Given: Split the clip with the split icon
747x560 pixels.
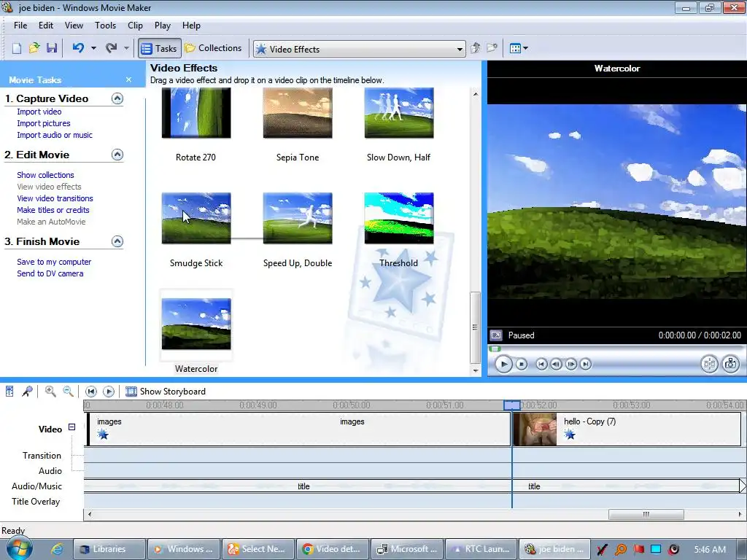Looking at the screenshot, I should click(709, 365).
